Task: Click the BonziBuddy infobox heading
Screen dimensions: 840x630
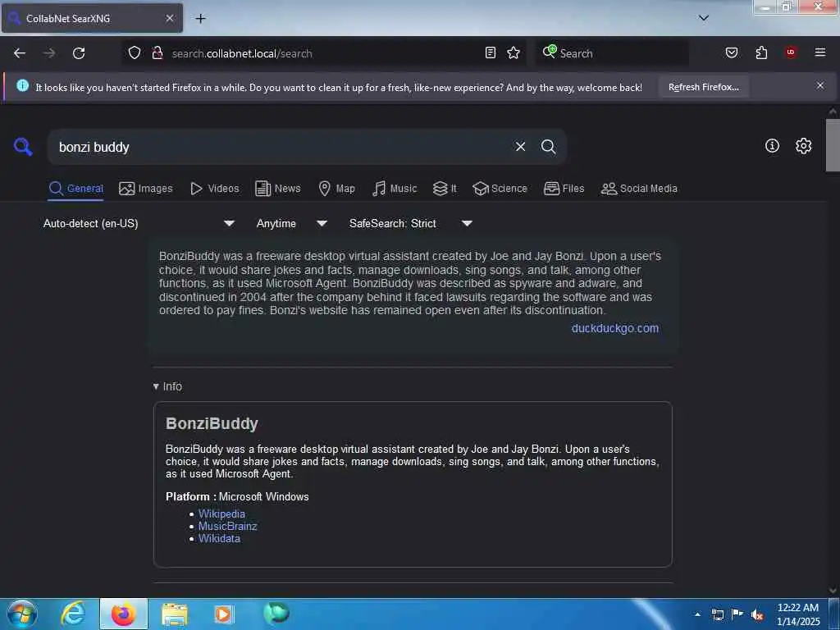Action: [212, 424]
